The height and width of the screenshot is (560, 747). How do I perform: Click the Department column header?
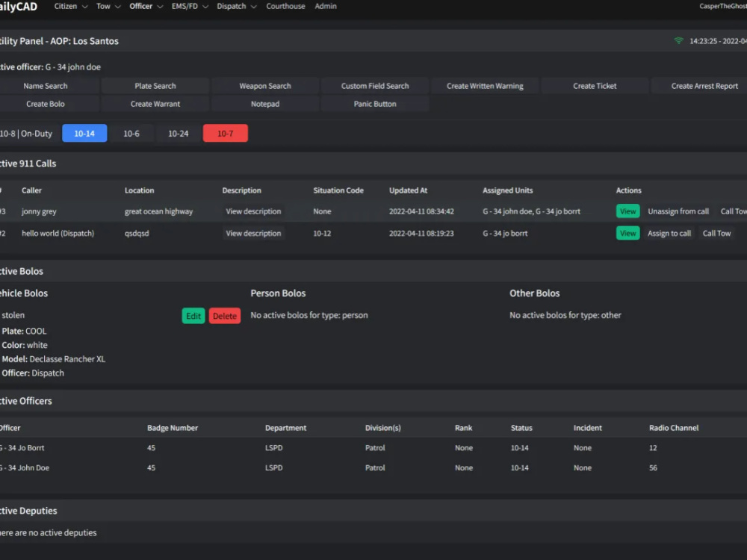pos(286,428)
